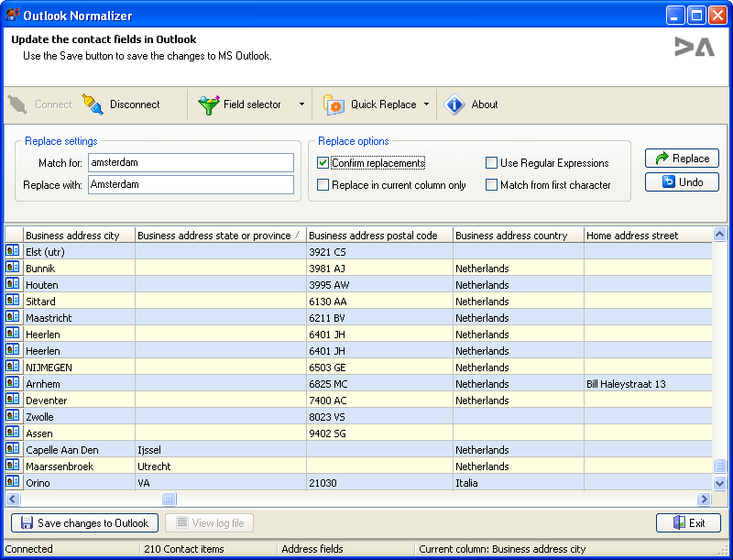The image size is (733, 560).
Task: Click the Undo button
Action: pyautogui.click(x=682, y=182)
